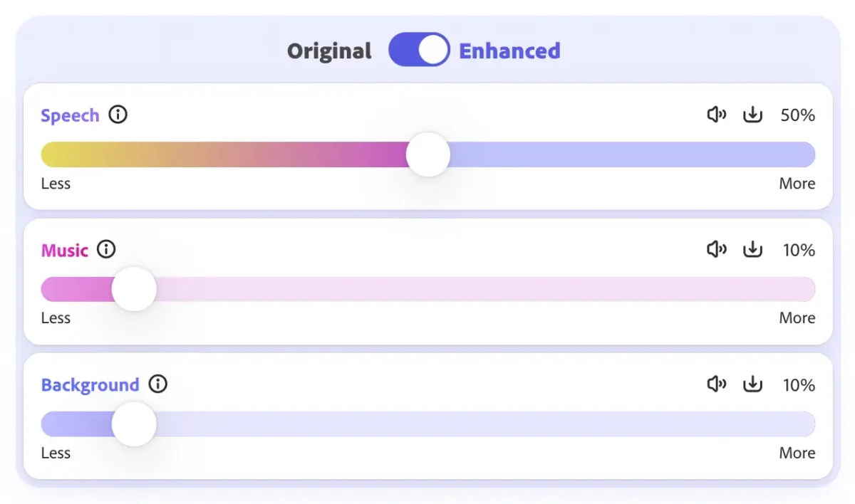
Task: Click the Music slider handle
Action: (134, 289)
